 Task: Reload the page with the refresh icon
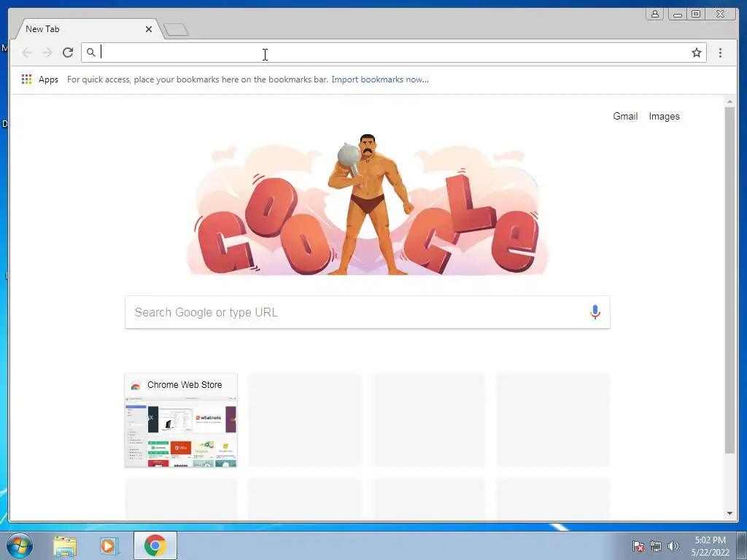point(68,52)
